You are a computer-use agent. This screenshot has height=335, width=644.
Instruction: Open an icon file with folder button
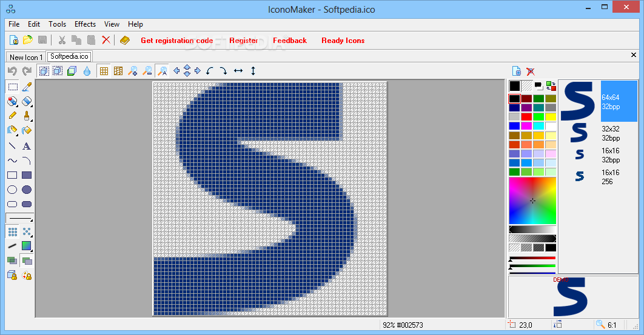[x=27, y=40]
